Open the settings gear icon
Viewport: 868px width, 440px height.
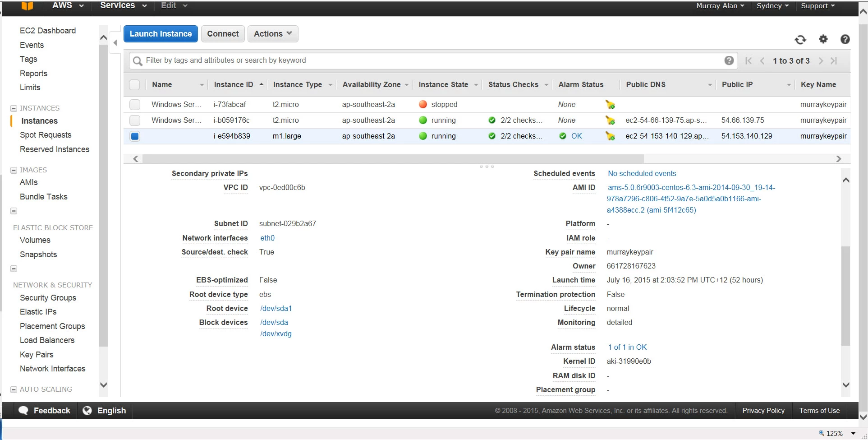(823, 39)
